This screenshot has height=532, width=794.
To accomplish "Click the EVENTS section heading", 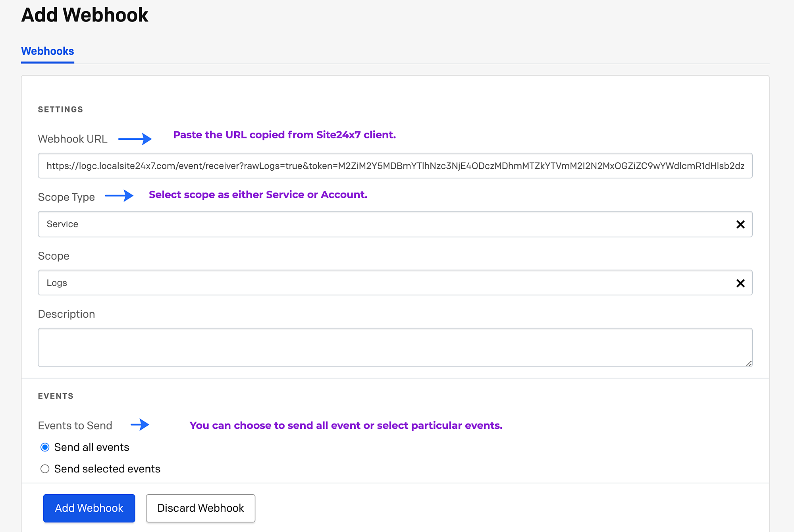I will 56,396.
